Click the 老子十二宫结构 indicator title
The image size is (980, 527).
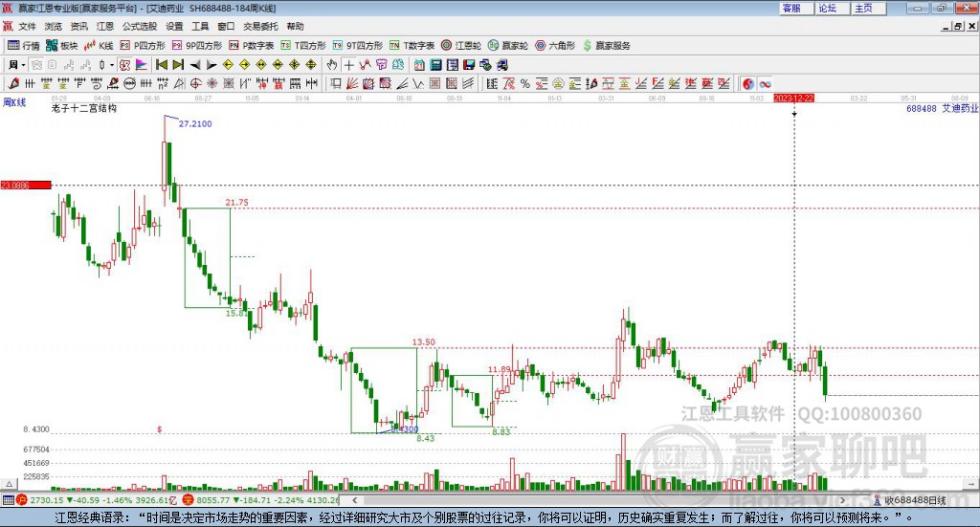tap(84, 108)
